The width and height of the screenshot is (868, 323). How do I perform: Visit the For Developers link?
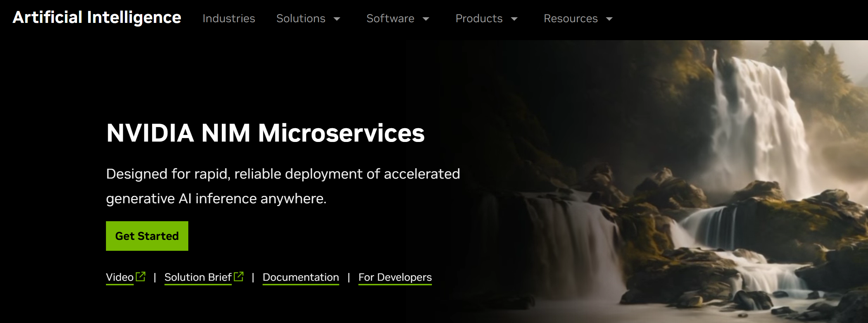(395, 277)
